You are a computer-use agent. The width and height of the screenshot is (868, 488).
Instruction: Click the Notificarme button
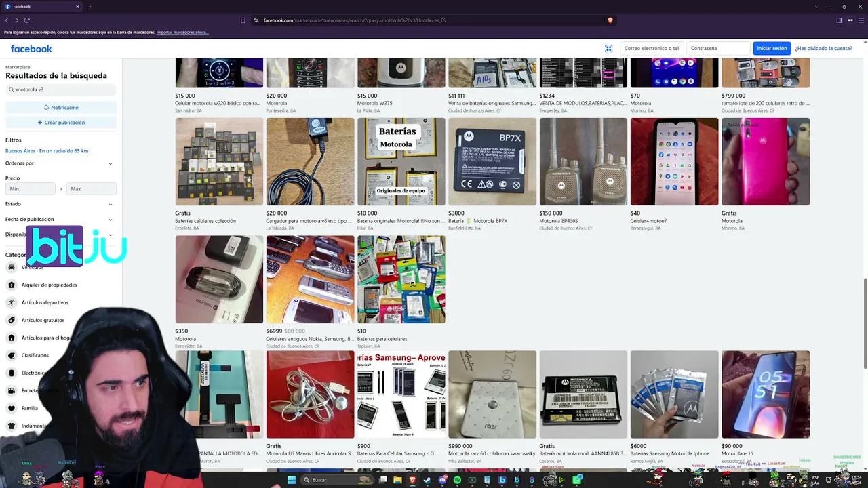(x=61, y=108)
